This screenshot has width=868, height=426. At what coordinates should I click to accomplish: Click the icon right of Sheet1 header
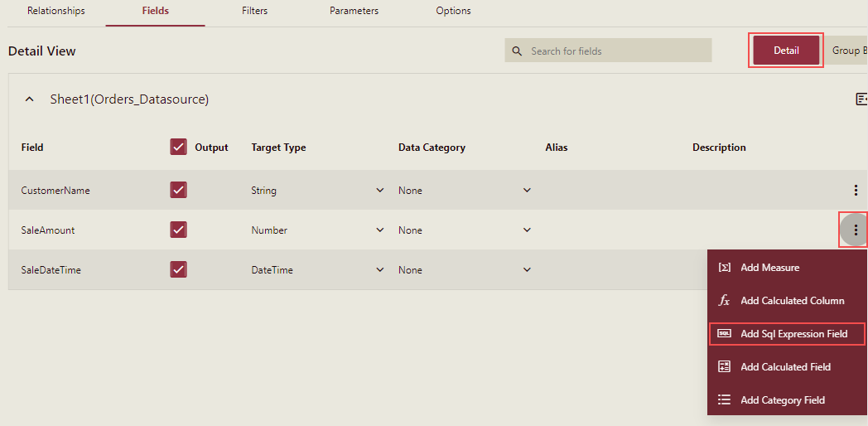[861, 99]
